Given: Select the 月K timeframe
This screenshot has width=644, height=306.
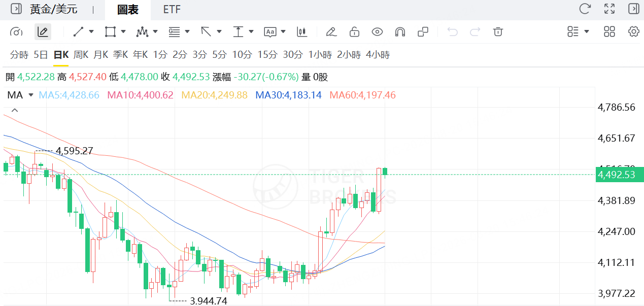Looking at the screenshot, I should pos(101,55).
